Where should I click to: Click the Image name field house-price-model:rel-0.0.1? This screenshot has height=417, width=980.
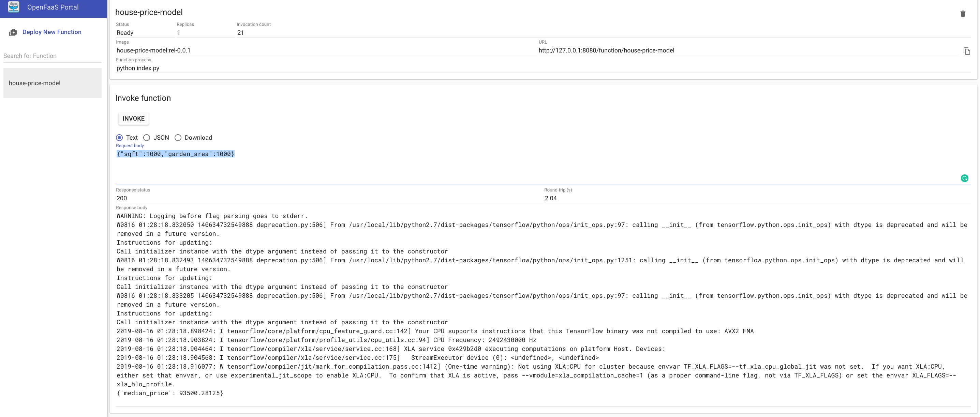click(153, 50)
